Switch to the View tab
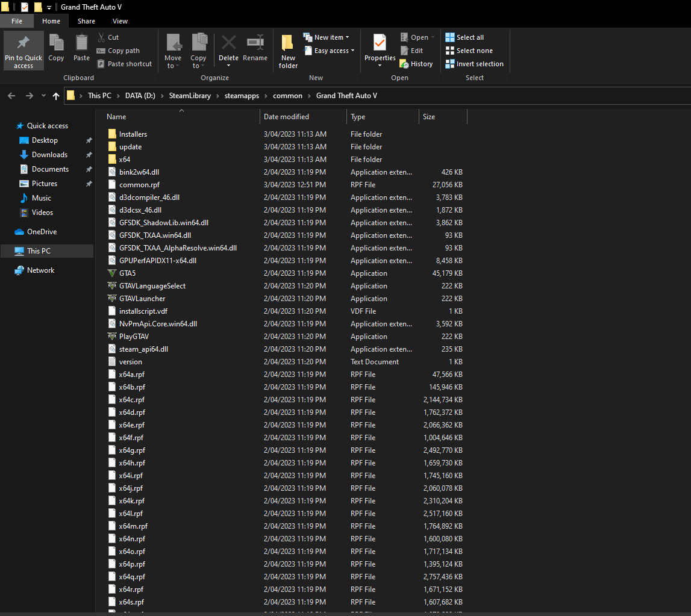 coord(119,20)
